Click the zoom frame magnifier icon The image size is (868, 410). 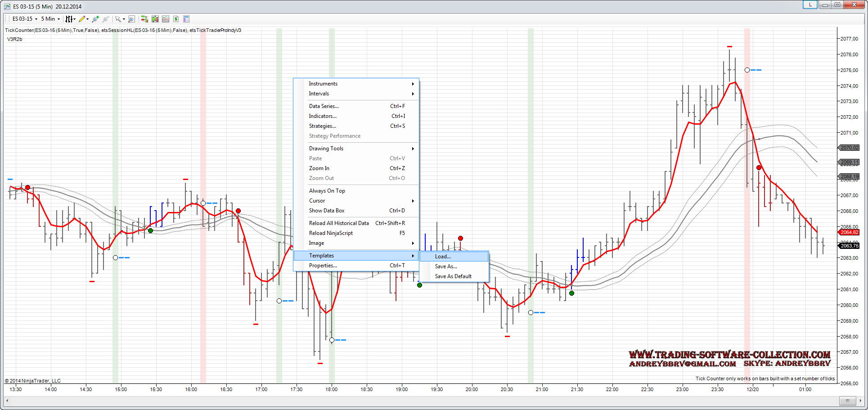131,19
